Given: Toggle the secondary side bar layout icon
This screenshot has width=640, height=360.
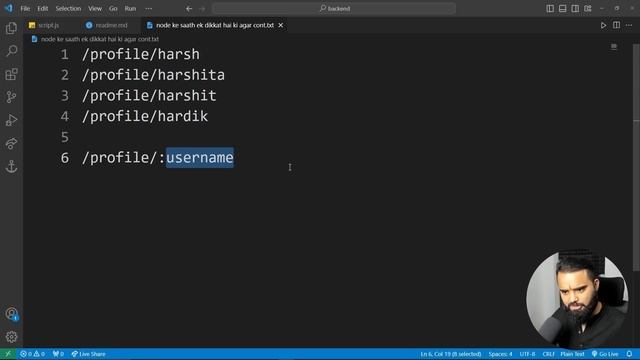Looking at the screenshot, I should (575, 9).
